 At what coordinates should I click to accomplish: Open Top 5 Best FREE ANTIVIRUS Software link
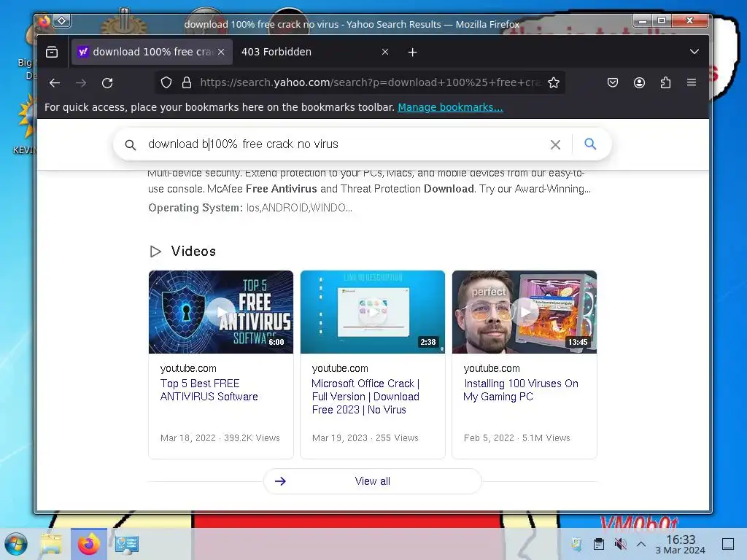coord(209,390)
